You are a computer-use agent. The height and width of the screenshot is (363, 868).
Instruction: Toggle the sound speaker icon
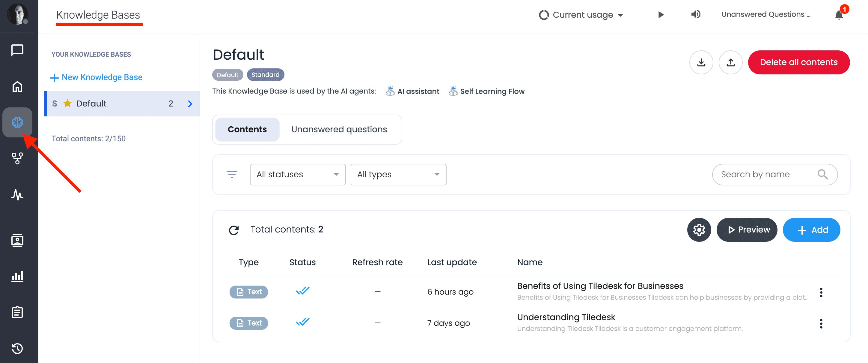pyautogui.click(x=695, y=14)
